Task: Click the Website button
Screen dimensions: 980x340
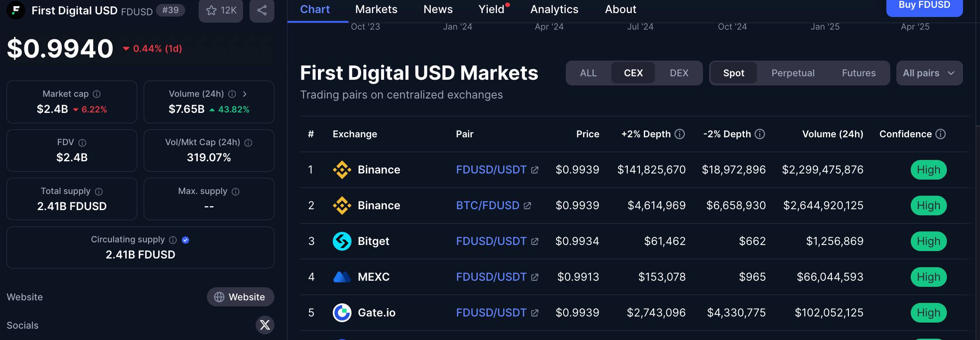Action: tap(240, 297)
